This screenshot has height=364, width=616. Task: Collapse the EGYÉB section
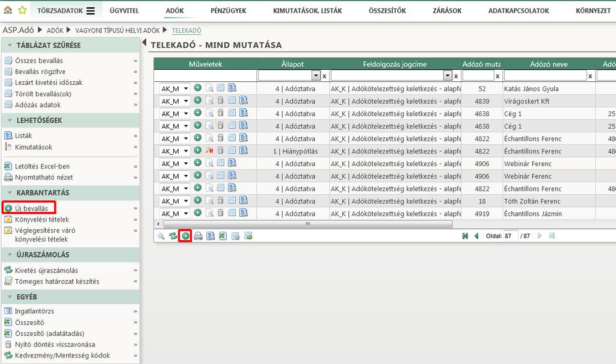pos(10,297)
